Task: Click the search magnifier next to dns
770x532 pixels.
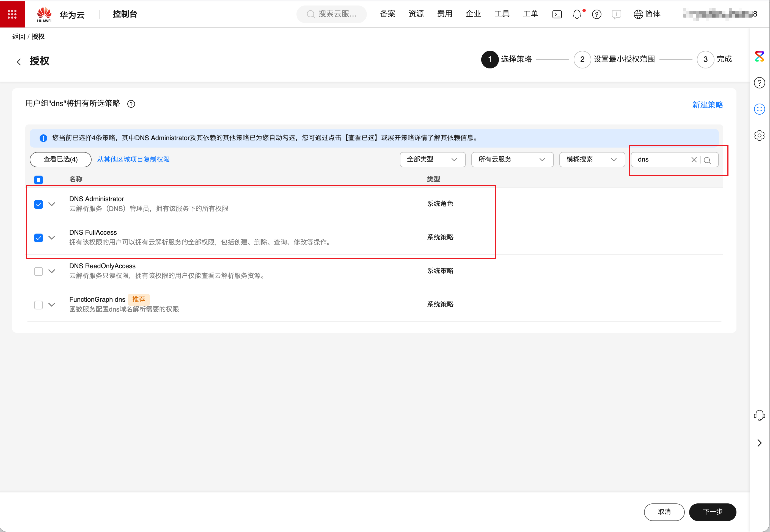Action: tap(707, 160)
